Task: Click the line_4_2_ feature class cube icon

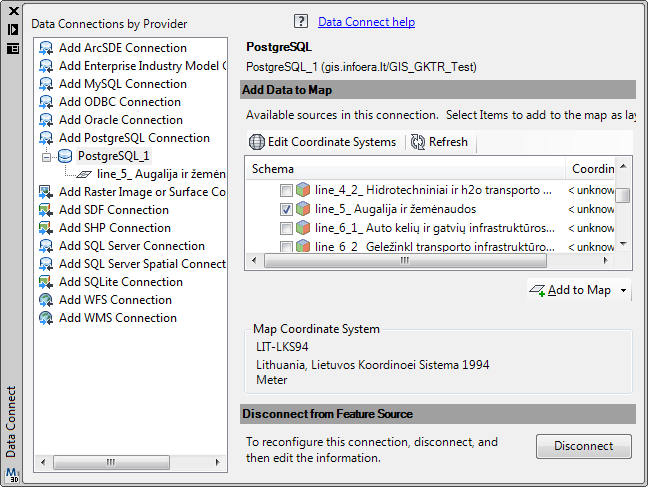Action: coord(303,190)
